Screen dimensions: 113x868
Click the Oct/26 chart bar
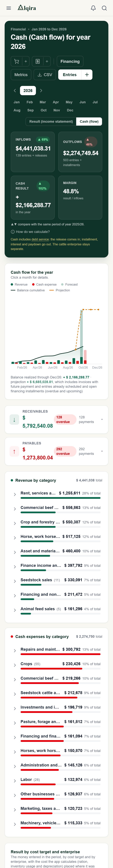[x=81, y=337]
